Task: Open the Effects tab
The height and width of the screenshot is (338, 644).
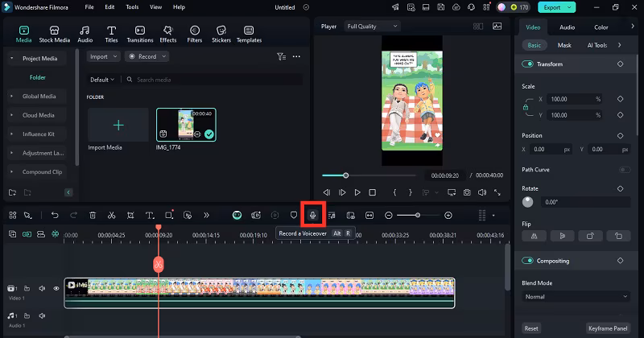Action: coord(167,34)
